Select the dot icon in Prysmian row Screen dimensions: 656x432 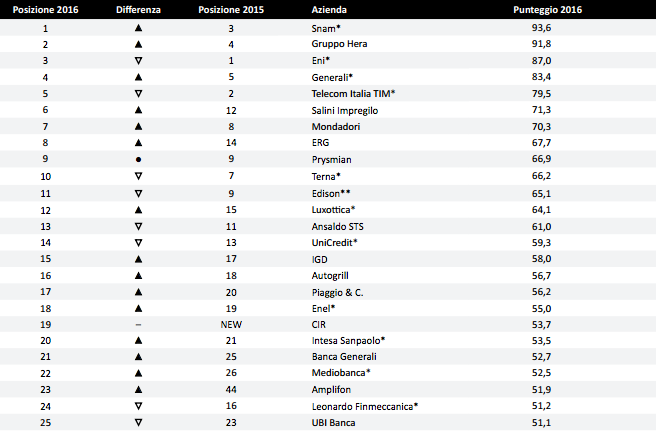[138, 160]
